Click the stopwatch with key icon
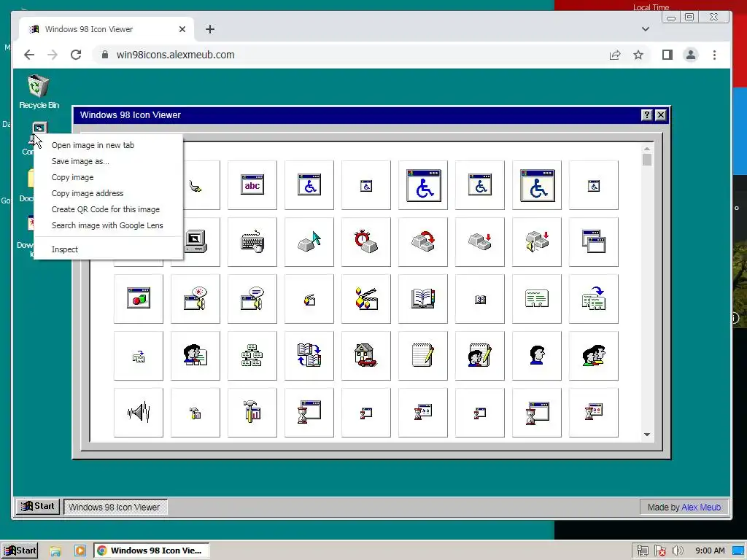The image size is (747, 560). click(x=365, y=241)
